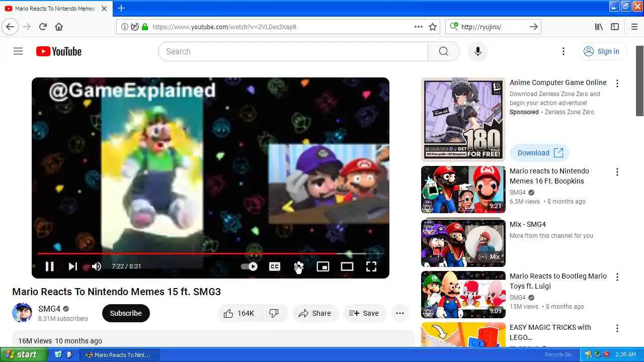Bookmark this page with star
The width and height of the screenshot is (644, 362).
(x=433, y=27)
